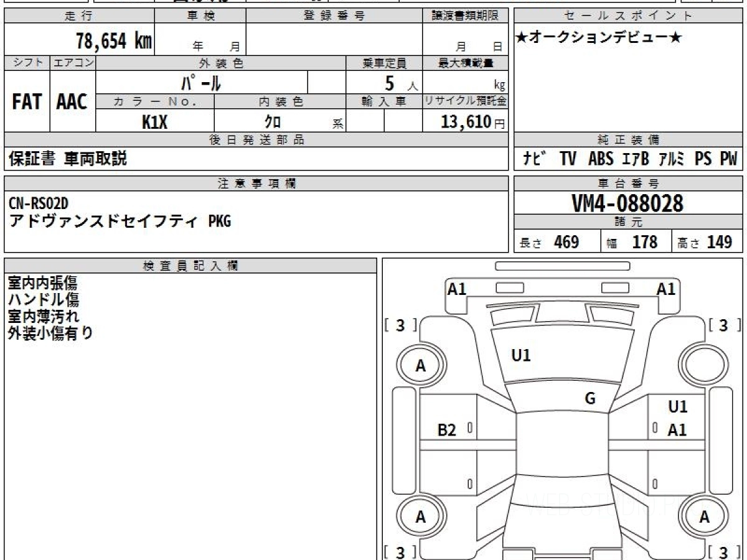Select chassis number VM4-088028
The width and height of the screenshot is (747, 560).
(627, 203)
